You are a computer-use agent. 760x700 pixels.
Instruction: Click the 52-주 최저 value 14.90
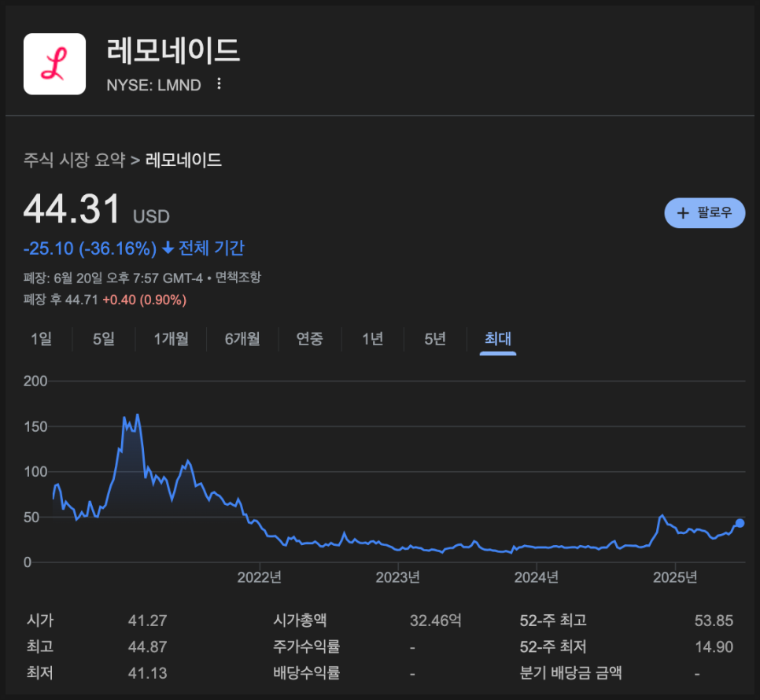[714, 647]
